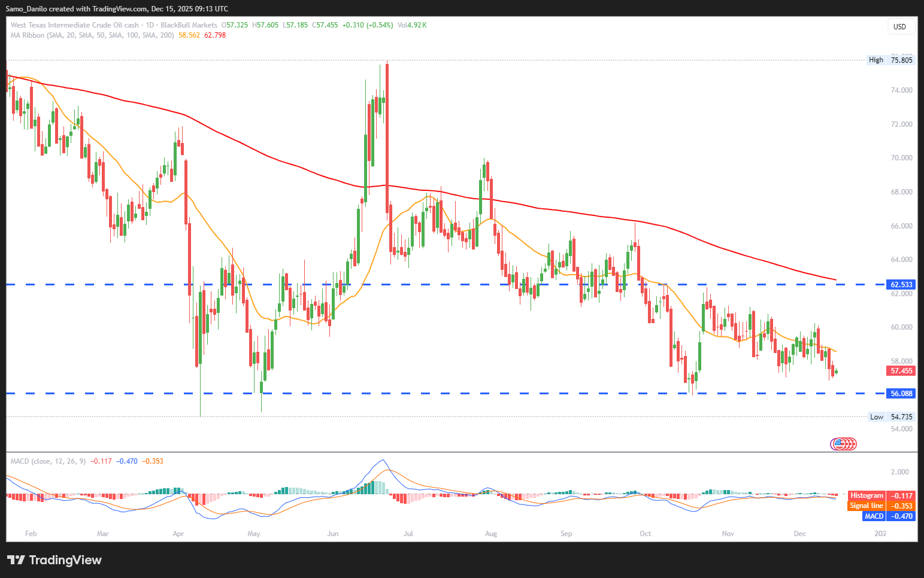The width and height of the screenshot is (924, 578).
Task: Click the Jun label on time axis
Action: tap(333, 534)
